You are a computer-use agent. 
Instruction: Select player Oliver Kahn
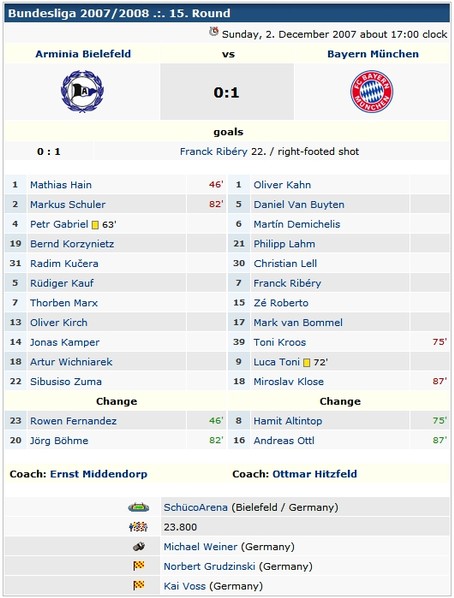(282, 185)
